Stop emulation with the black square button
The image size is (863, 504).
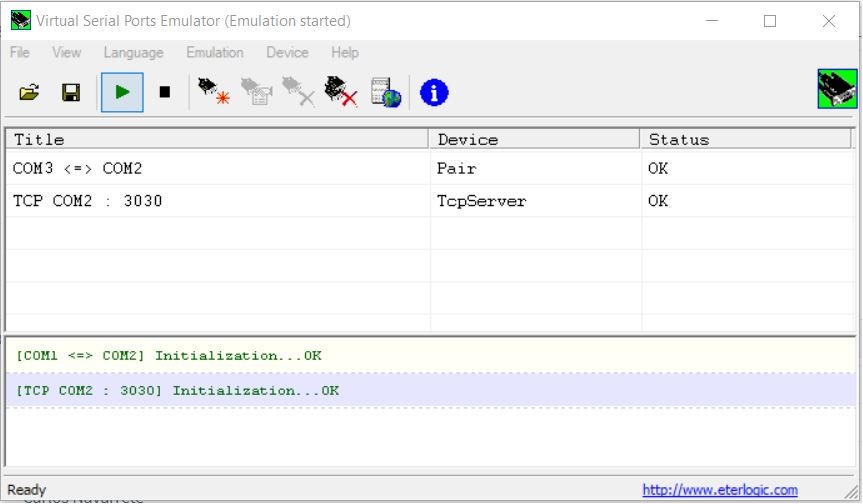coord(165,92)
